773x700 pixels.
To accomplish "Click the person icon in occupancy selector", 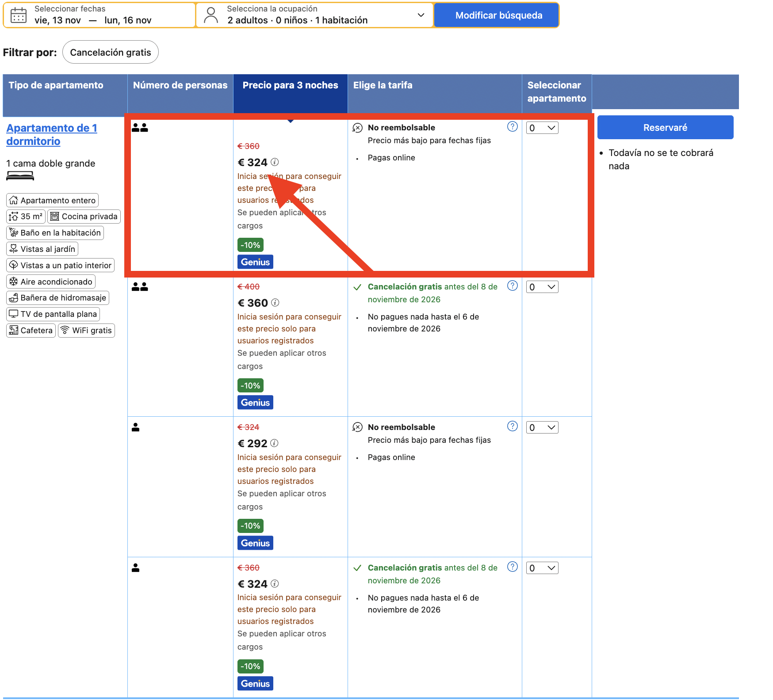I will (x=211, y=15).
